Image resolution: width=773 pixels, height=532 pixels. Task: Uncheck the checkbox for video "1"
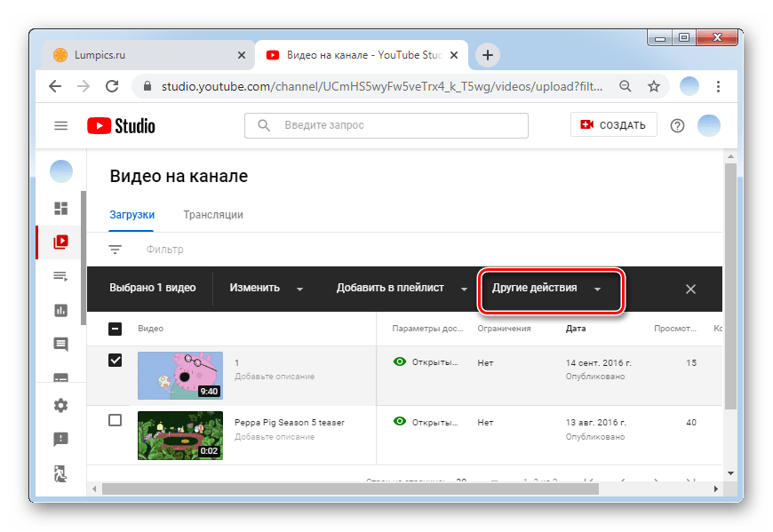point(116,361)
